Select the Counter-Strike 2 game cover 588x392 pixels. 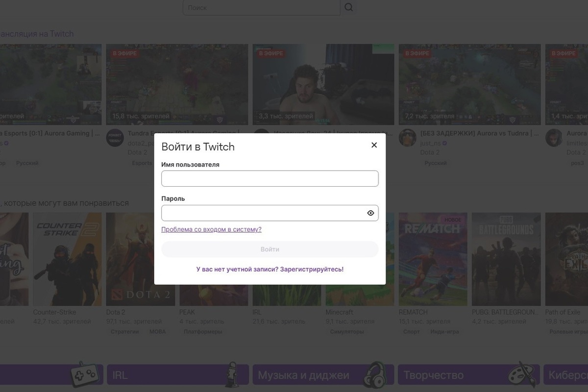click(67, 259)
